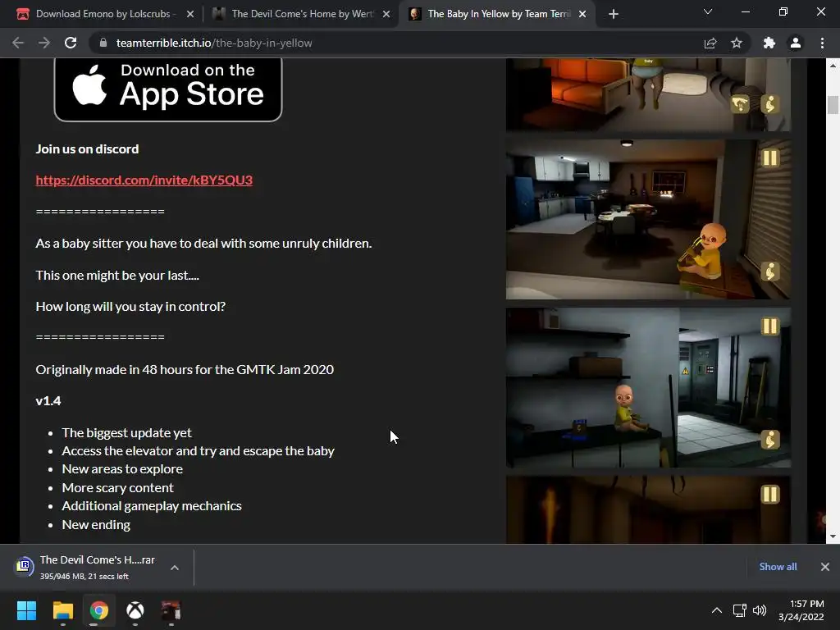The height and width of the screenshot is (630, 840).
Task: Open the Extensions puzzle icon
Action: [x=769, y=43]
